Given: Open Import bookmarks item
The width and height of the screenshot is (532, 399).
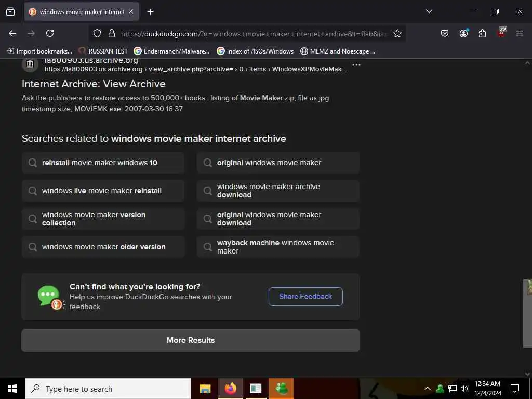Looking at the screenshot, I should (40, 51).
